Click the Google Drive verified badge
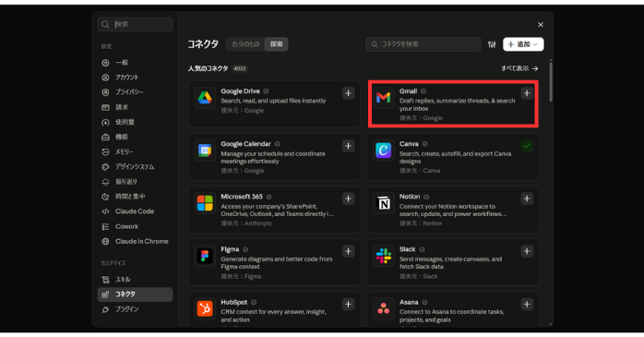Screen dimensions: 644x337 (266, 91)
